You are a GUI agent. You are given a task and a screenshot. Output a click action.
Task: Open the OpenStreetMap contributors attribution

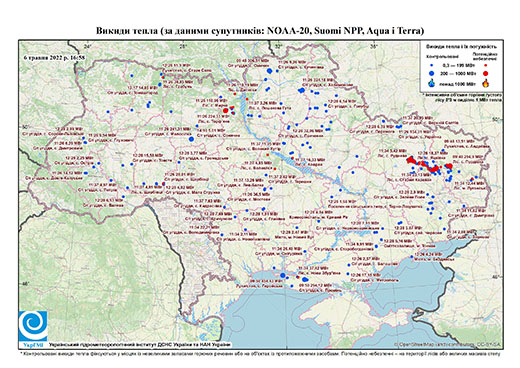[447, 344]
